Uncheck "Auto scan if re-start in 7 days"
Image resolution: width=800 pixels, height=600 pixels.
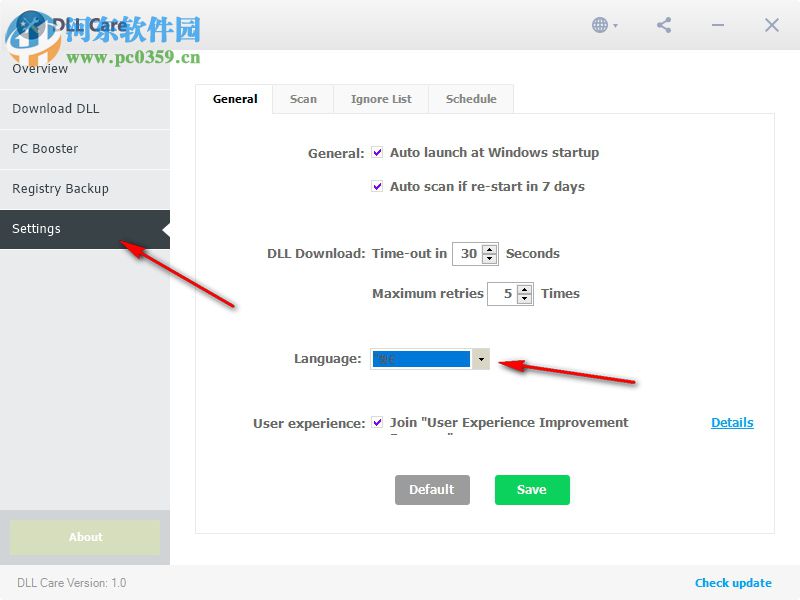click(x=377, y=186)
